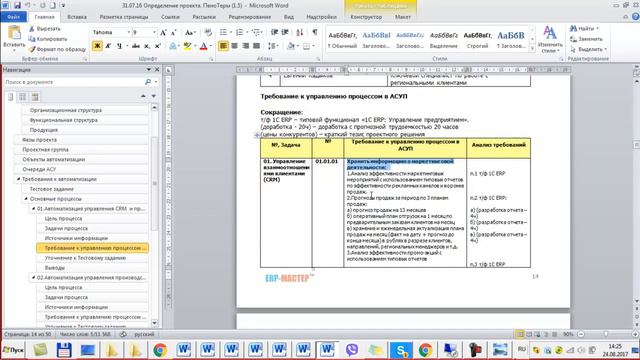Image resolution: width=640 pixels, height=360 pixels.
Task: Click the Clear Formatting eraser icon
Action: pyautogui.click(x=208, y=33)
